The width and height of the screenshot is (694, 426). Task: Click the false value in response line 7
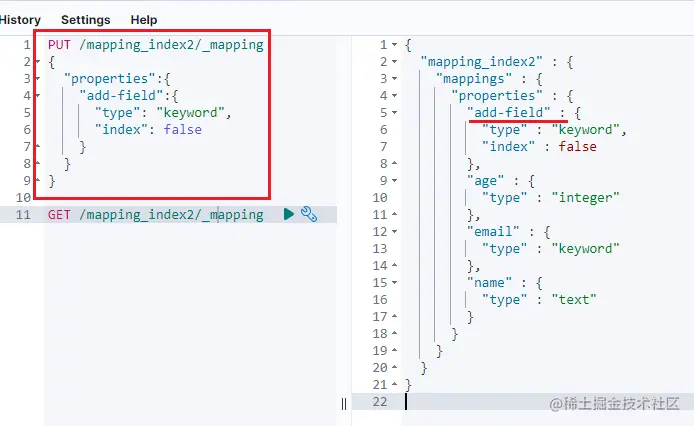pyautogui.click(x=577, y=147)
